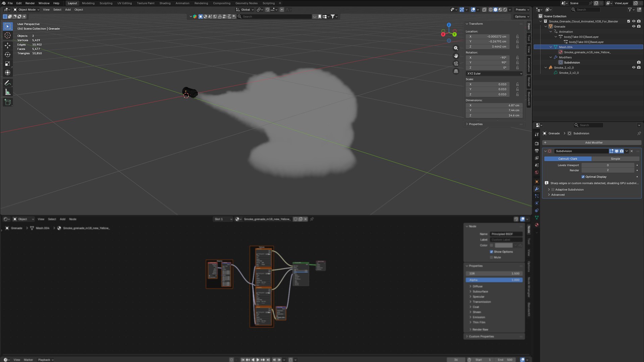
Task: Select Catmull-Clark subdivision type
Action: 568,159
